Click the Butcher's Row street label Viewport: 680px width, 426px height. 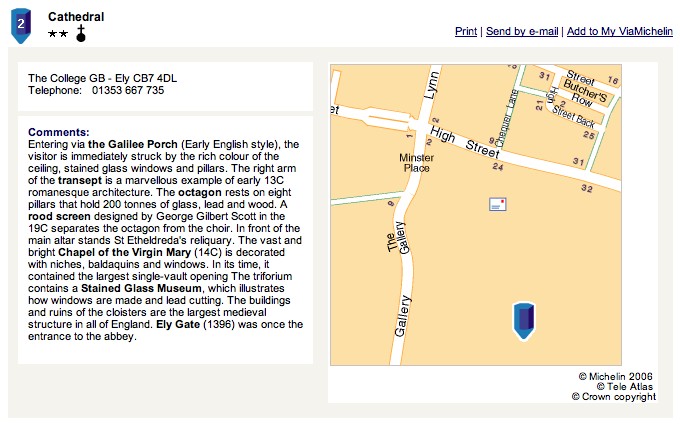(x=584, y=94)
